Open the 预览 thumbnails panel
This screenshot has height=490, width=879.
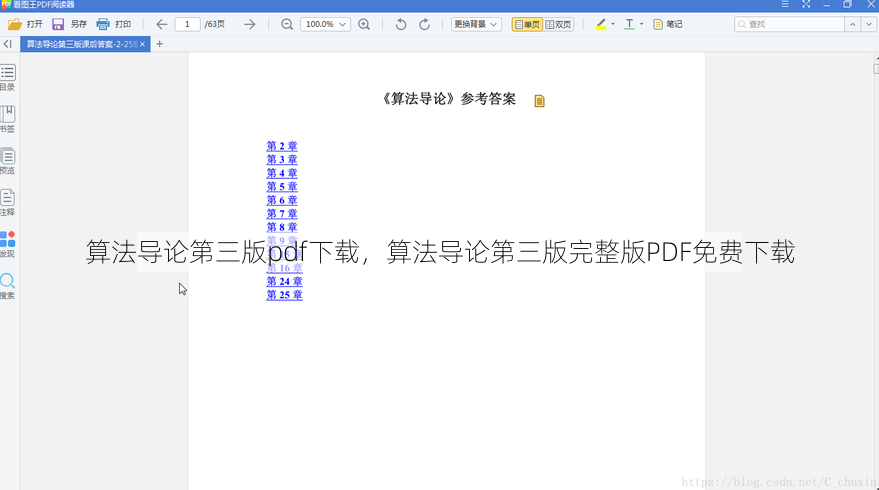[x=8, y=161]
